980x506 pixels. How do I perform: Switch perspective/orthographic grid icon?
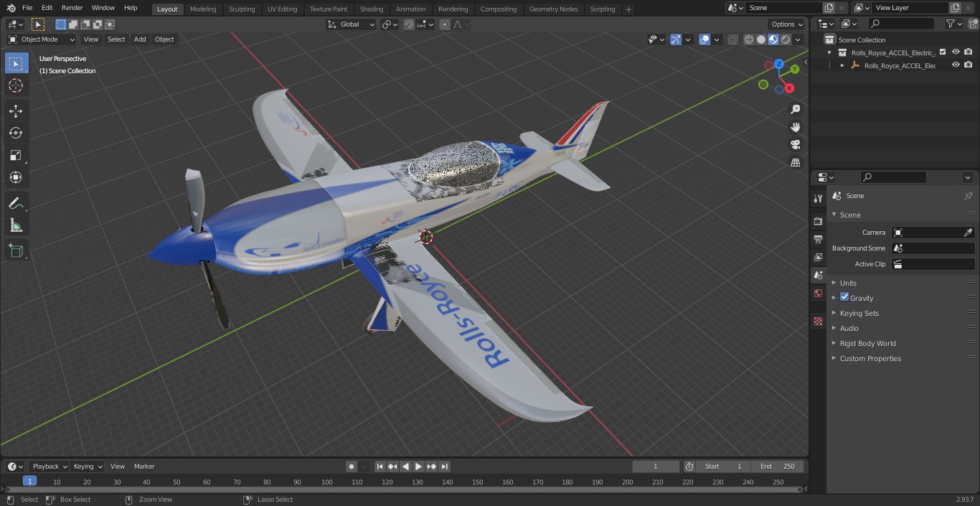pos(795,163)
